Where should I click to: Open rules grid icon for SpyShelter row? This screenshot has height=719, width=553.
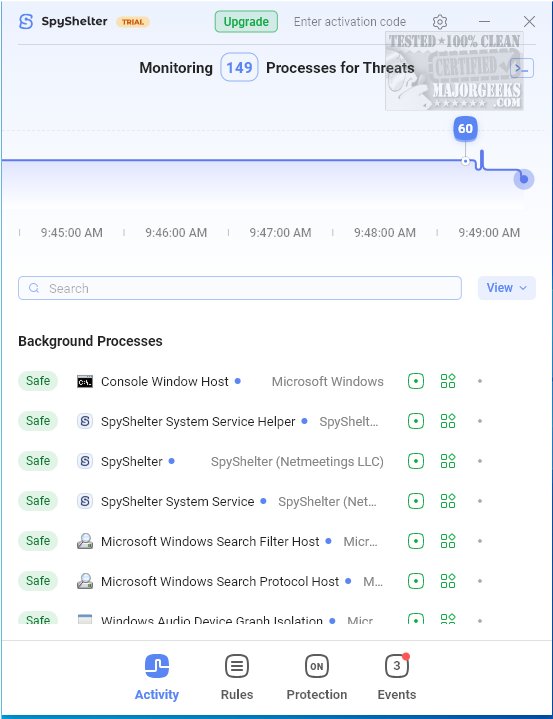point(448,461)
